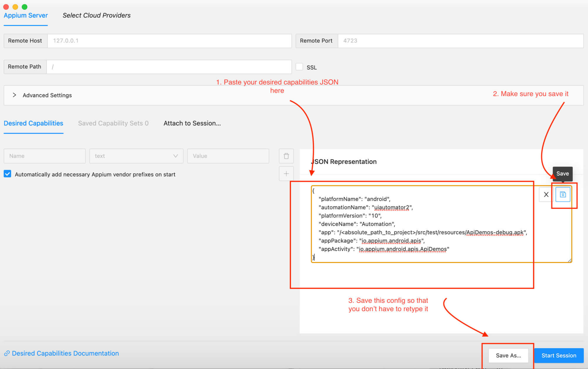Image resolution: width=588 pixels, height=369 pixels.
Task: Click the Name field for a new capability
Action: point(44,156)
